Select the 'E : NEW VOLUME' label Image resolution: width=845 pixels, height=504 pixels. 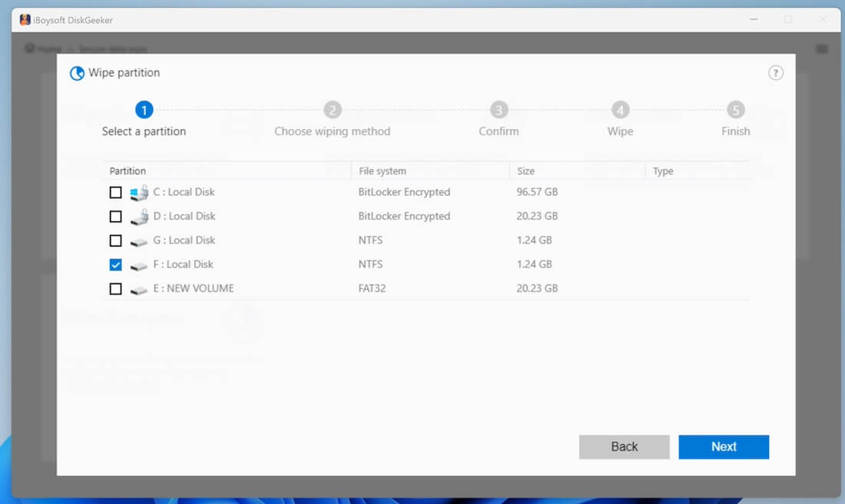(x=194, y=288)
